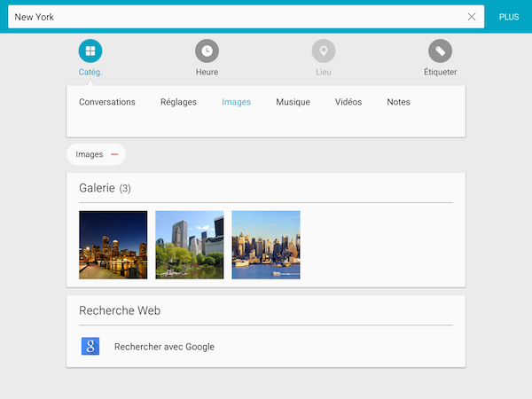Viewport: 532px width, 399px height.
Task: Click the Google logo icon
Action: click(90, 346)
